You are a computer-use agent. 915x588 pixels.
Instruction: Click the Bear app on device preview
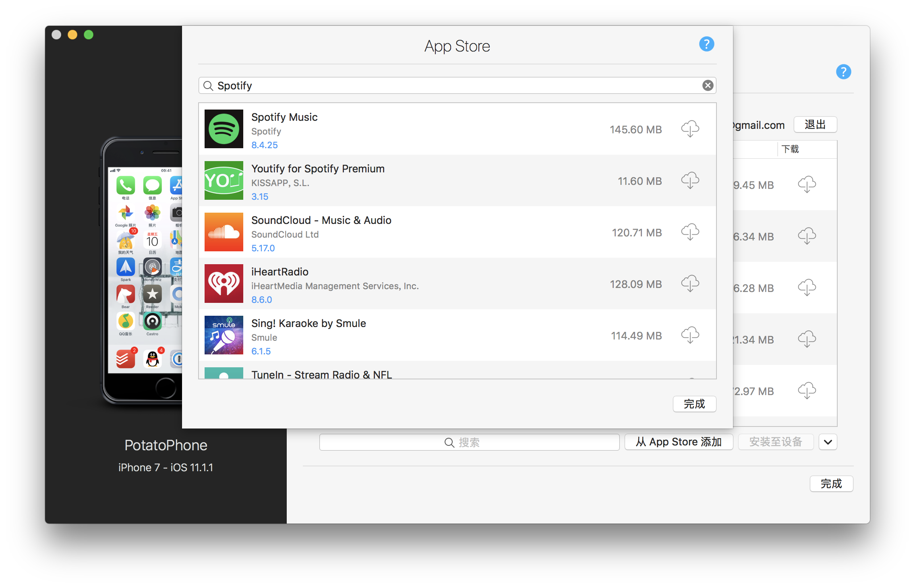coord(126,294)
